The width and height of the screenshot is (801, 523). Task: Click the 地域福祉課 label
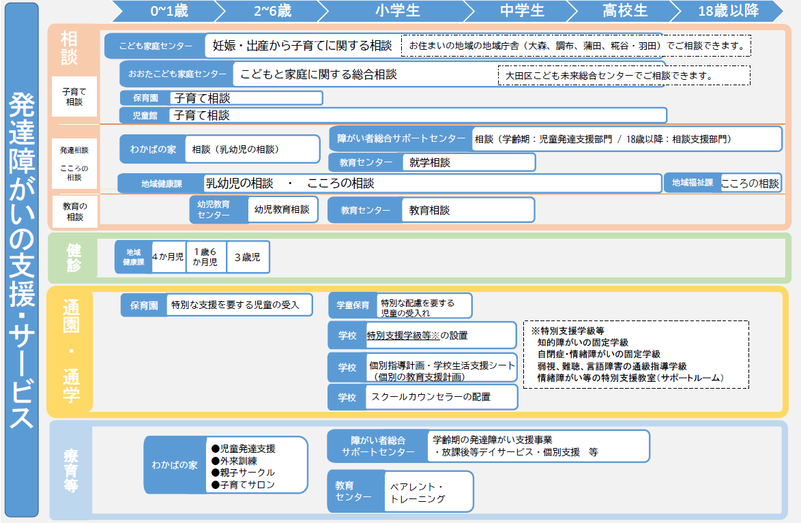point(692,183)
